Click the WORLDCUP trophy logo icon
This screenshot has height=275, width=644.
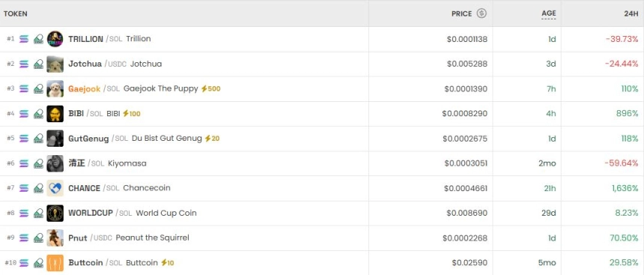pyautogui.click(x=55, y=214)
